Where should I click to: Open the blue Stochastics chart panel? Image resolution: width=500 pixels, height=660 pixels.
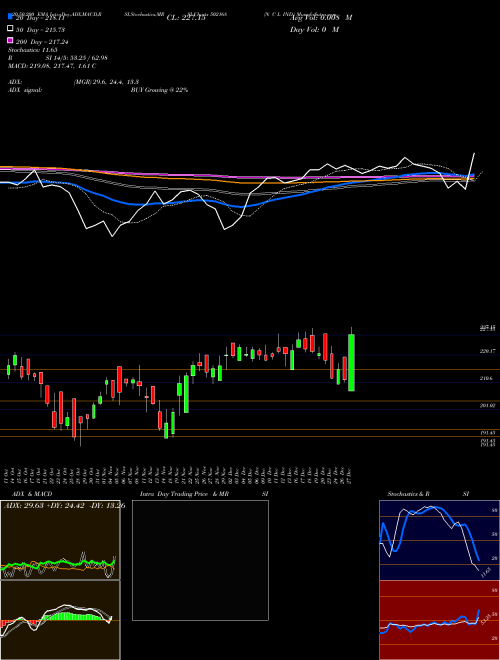[439, 540]
